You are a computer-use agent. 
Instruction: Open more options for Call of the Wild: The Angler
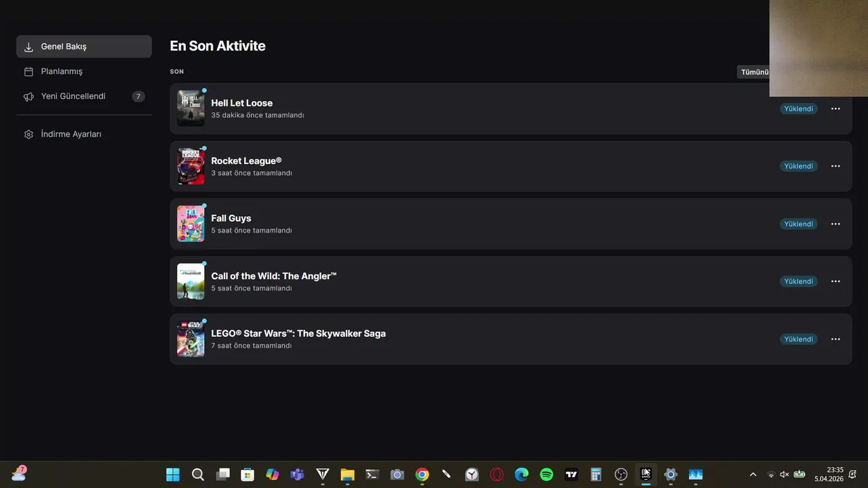coord(835,281)
